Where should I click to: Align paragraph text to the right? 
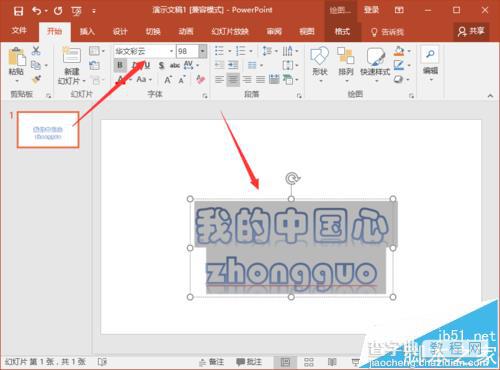coord(247,80)
